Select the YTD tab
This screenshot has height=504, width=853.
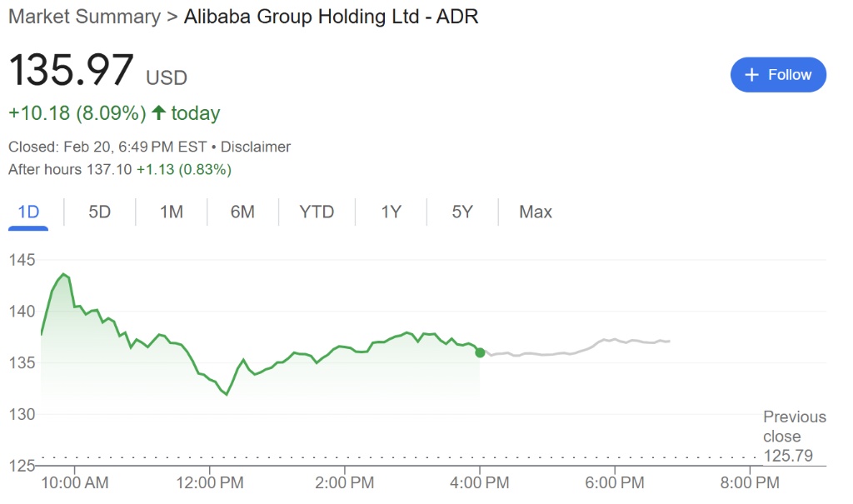[x=317, y=212]
